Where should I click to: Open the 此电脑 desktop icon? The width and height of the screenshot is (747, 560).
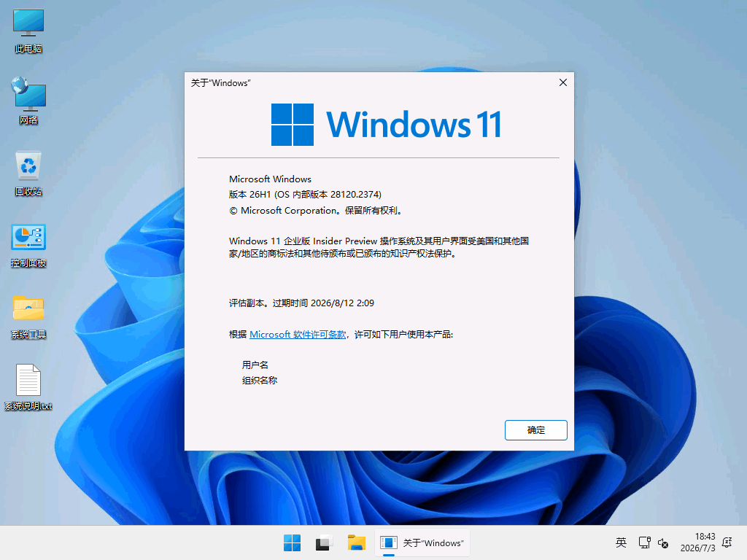coord(28,31)
